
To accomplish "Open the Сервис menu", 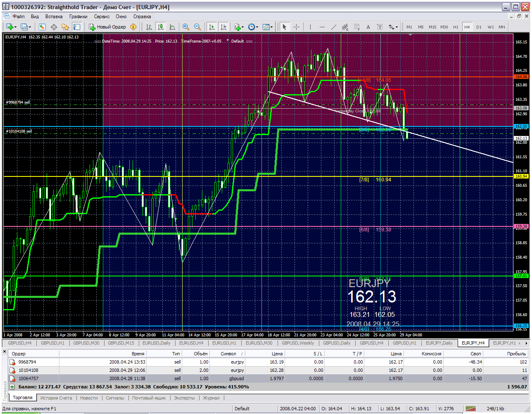I will click(x=102, y=17).
